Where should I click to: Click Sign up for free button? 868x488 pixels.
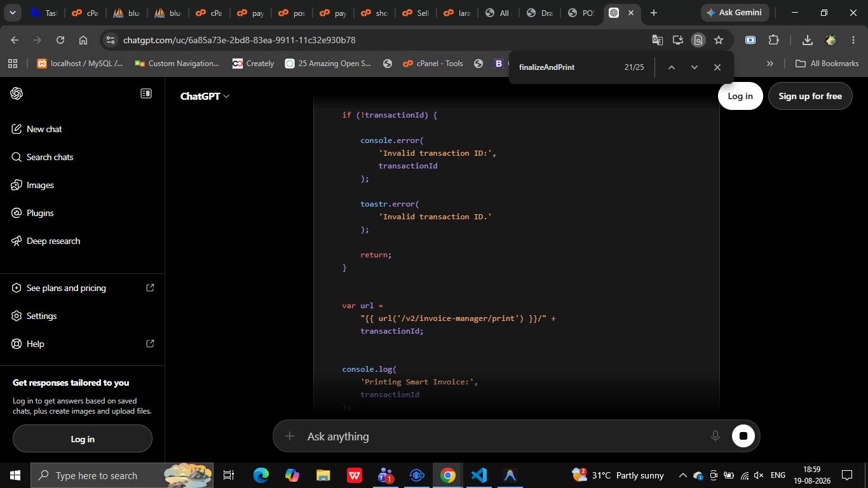pos(810,96)
